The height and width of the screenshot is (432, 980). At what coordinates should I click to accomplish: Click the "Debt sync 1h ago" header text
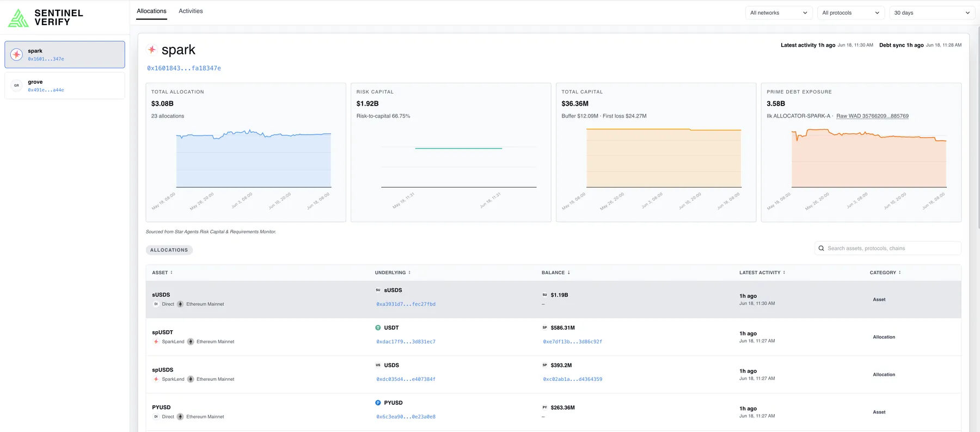tap(902, 45)
